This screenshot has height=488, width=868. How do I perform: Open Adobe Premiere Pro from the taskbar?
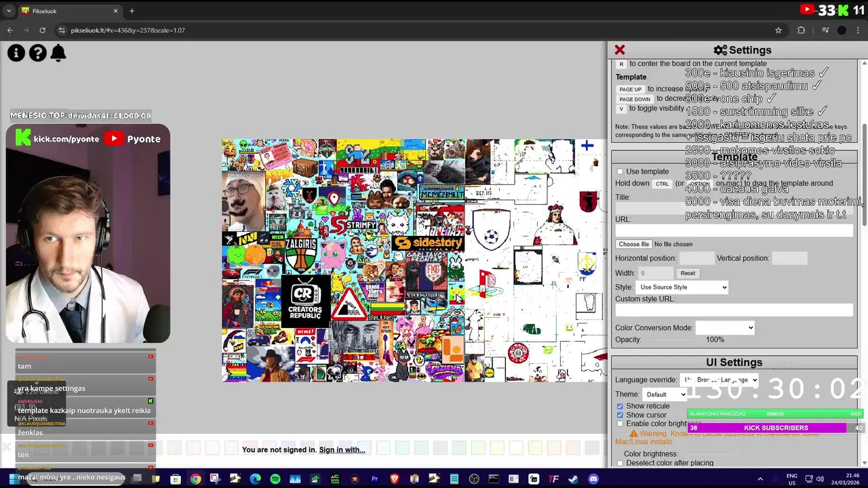[x=374, y=479]
